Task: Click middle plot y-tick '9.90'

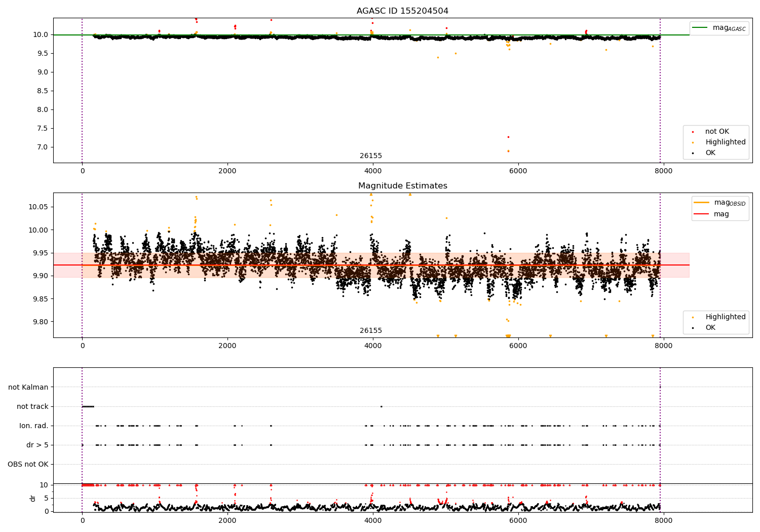Action: [41, 276]
